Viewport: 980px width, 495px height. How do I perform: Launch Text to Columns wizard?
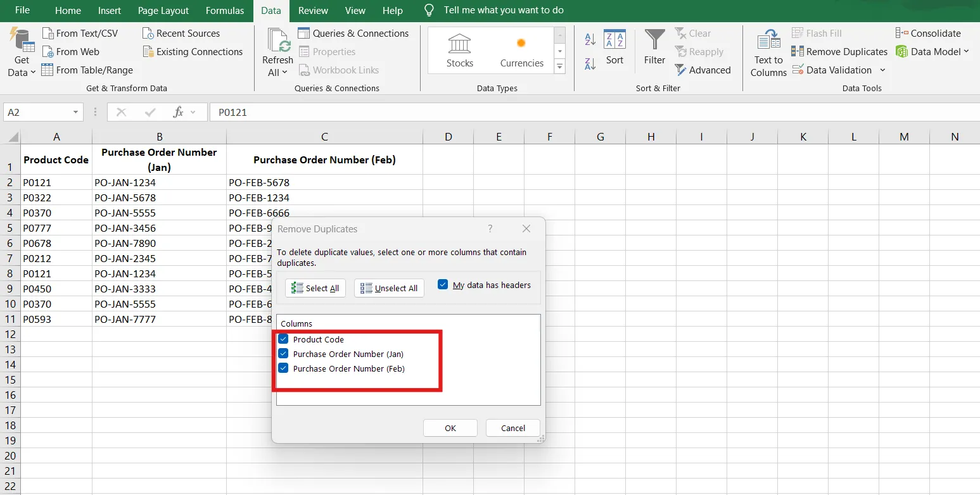tap(768, 53)
